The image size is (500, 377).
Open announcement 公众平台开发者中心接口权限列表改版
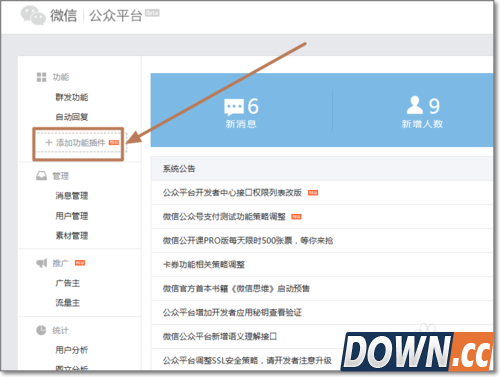[232, 193]
